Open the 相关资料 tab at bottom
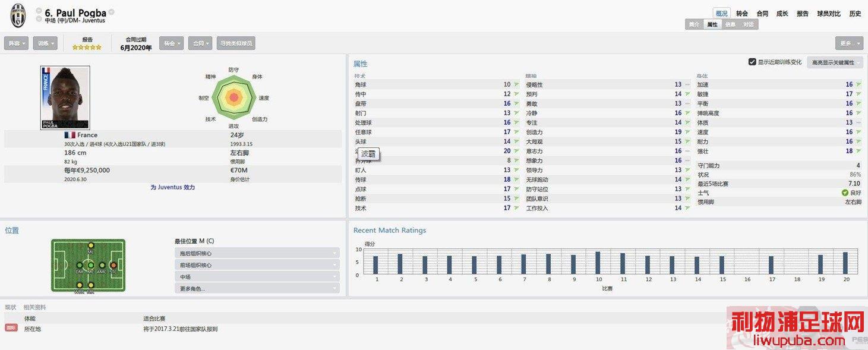The width and height of the screenshot is (868, 350). pos(34,307)
